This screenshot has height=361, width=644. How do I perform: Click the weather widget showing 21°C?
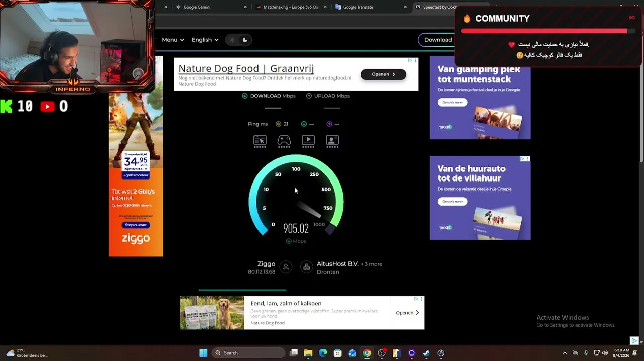pos(26,353)
